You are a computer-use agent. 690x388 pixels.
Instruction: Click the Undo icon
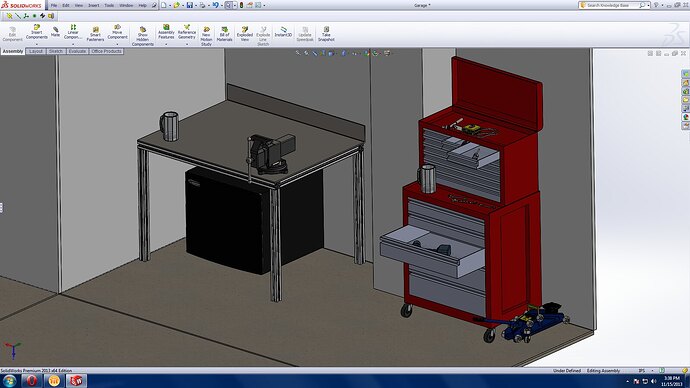click(x=216, y=5)
